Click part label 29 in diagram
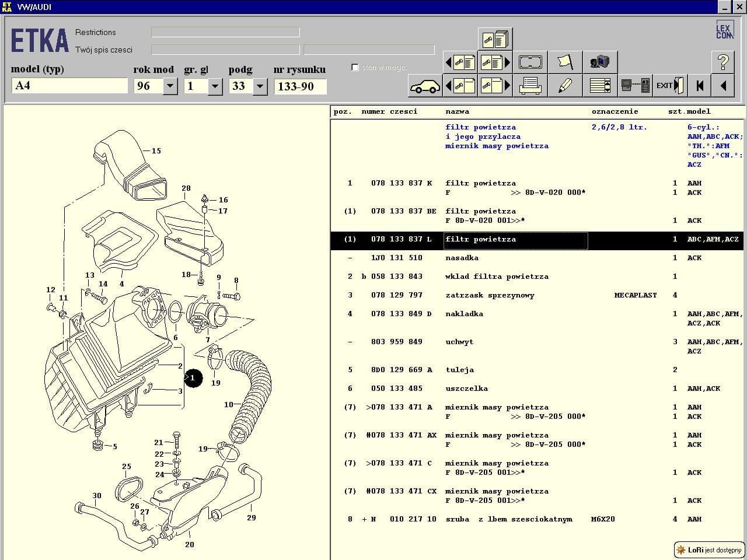Screen dimensions: 747x560 click(251, 517)
